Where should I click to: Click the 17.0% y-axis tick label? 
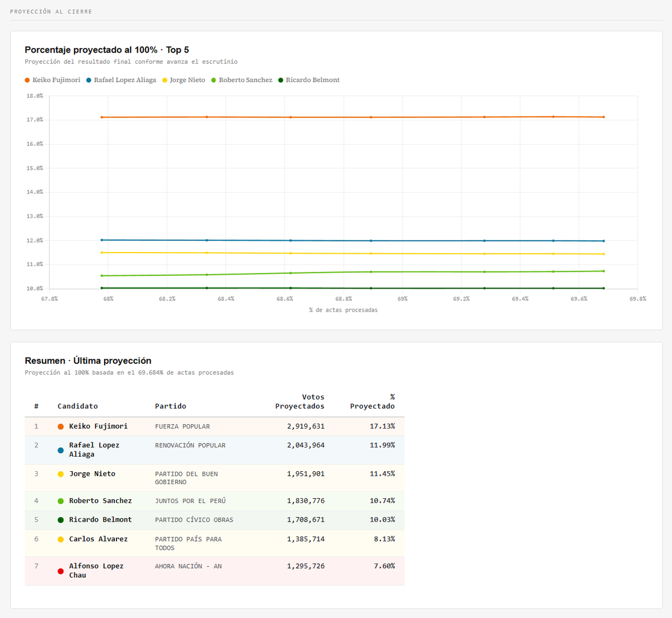tap(35, 120)
